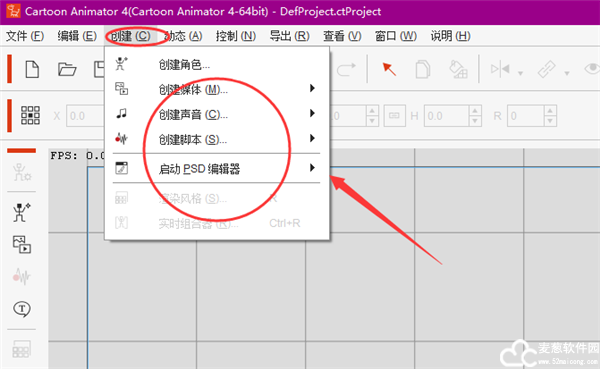The height and width of the screenshot is (369, 600).
Task: Click the flip mirror toolbar icon
Action: pos(500,69)
